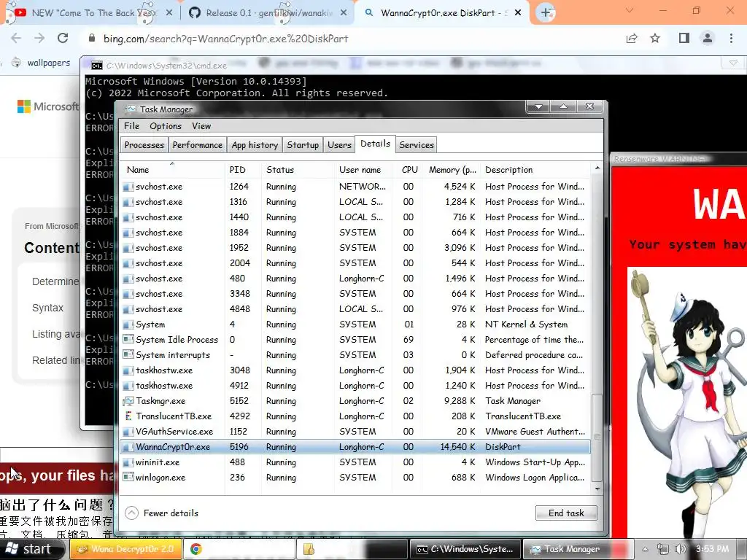Click WannaCrypt0r.exe process icon
The width and height of the screenshot is (747, 560).
[128, 447]
